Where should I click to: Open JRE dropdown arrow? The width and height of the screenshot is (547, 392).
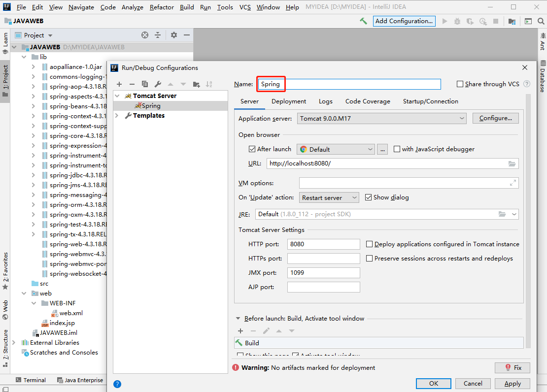coord(514,214)
